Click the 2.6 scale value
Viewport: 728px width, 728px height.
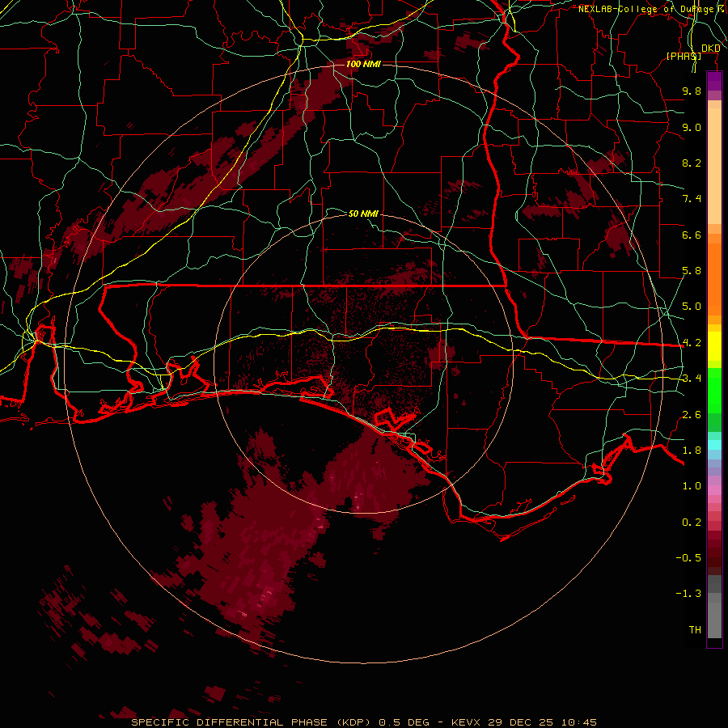pyautogui.click(x=692, y=415)
